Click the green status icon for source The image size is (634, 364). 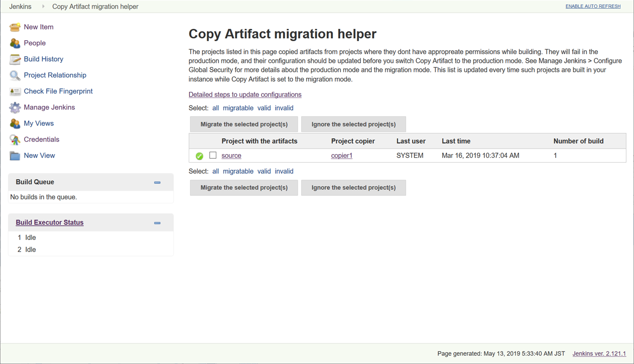tap(199, 156)
